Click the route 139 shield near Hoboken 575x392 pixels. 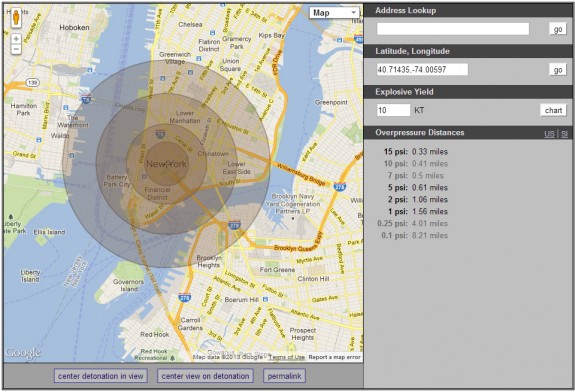pyautogui.click(x=33, y=83)
